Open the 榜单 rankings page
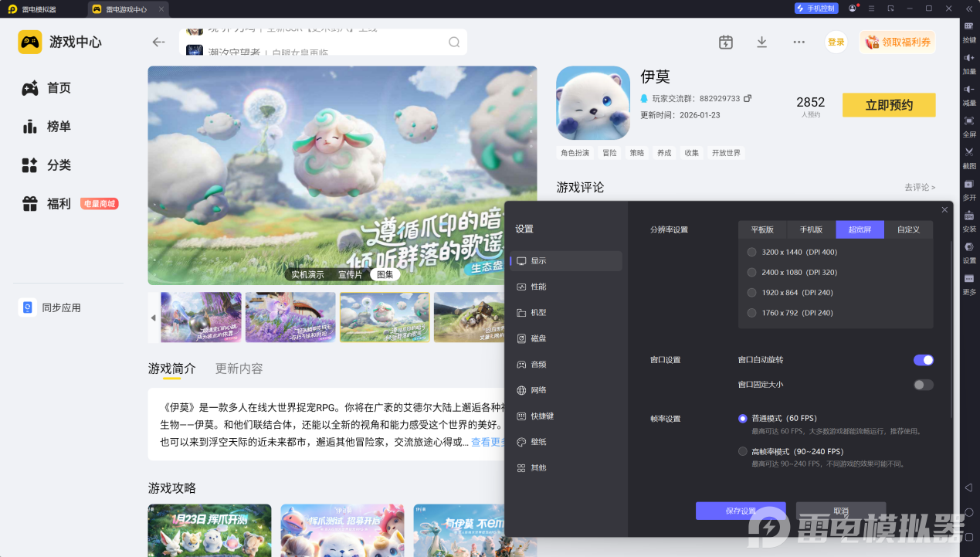This screenshot has width=980, height=557. [x=46, y=127]
